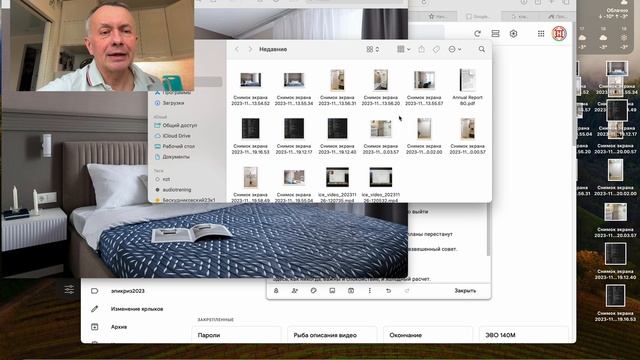Go forward in the Finder window
This screenshot has height=360, width=640.
(x=250, y=49)
